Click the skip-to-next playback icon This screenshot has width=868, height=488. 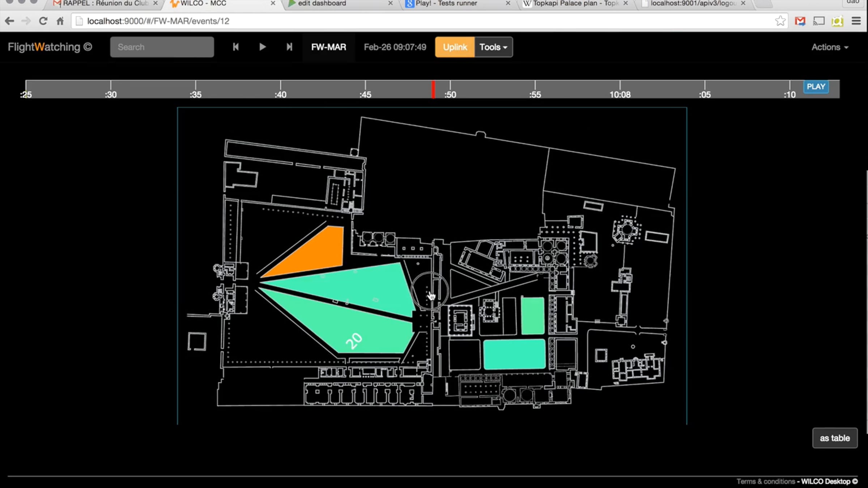click(289, 47)
